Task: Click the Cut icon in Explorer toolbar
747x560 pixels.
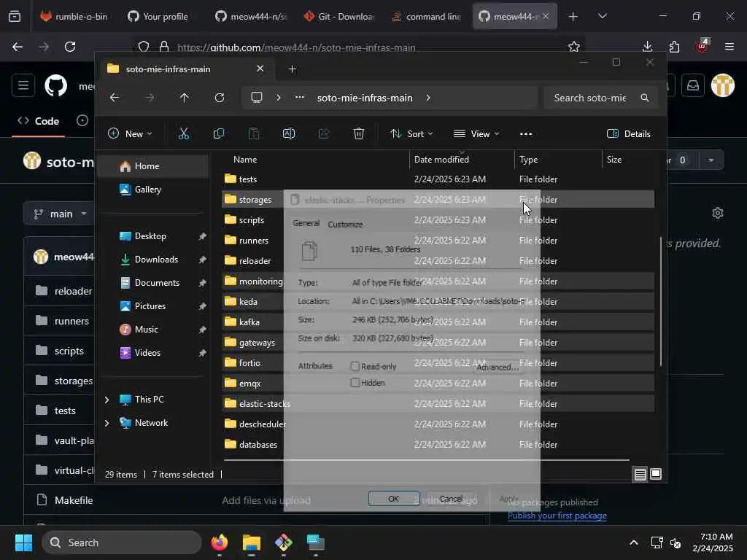Action: pos(183,134)
